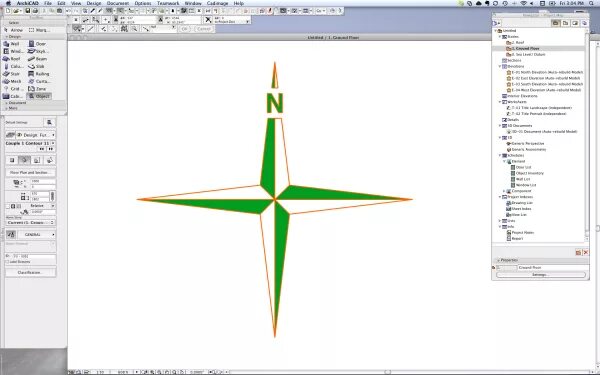Choose the Door tool
The width and height of the screenshot is (600, 375).
click(x=38, y=44)
